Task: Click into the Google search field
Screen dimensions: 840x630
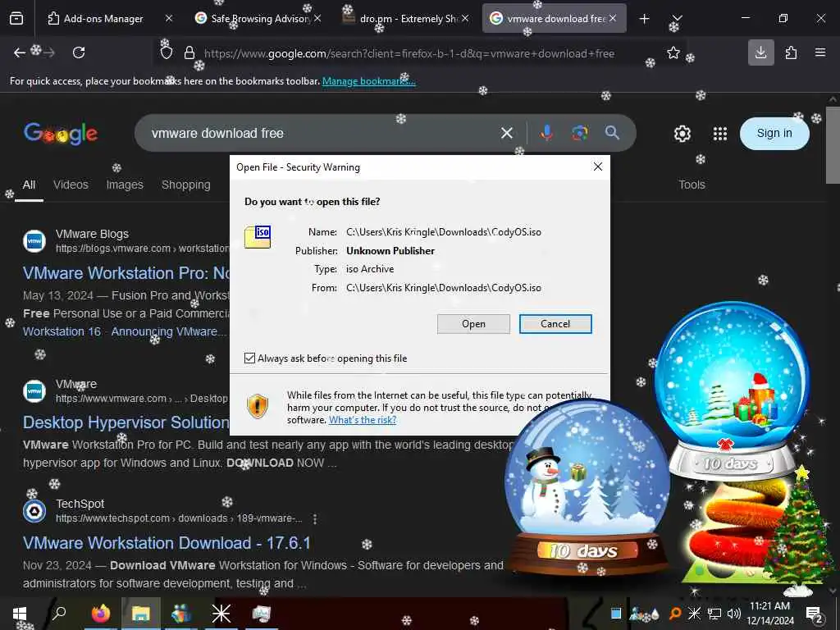Action: coord(322,133)
